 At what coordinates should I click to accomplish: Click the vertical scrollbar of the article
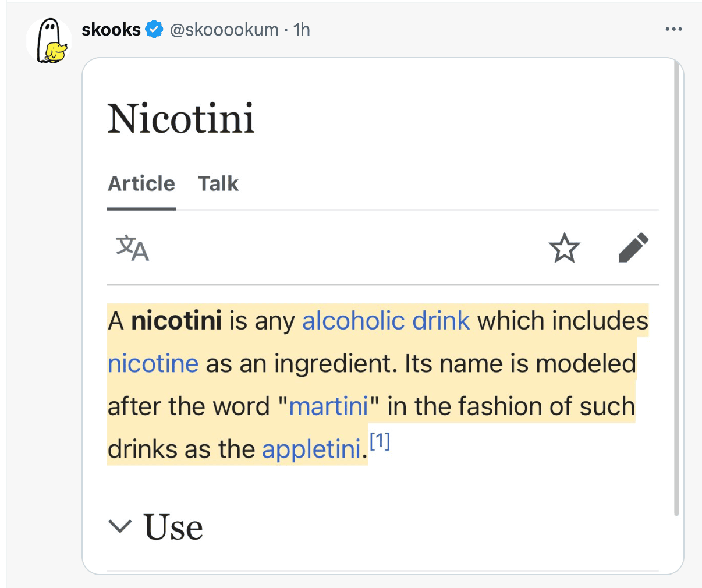tap(676, 291)
